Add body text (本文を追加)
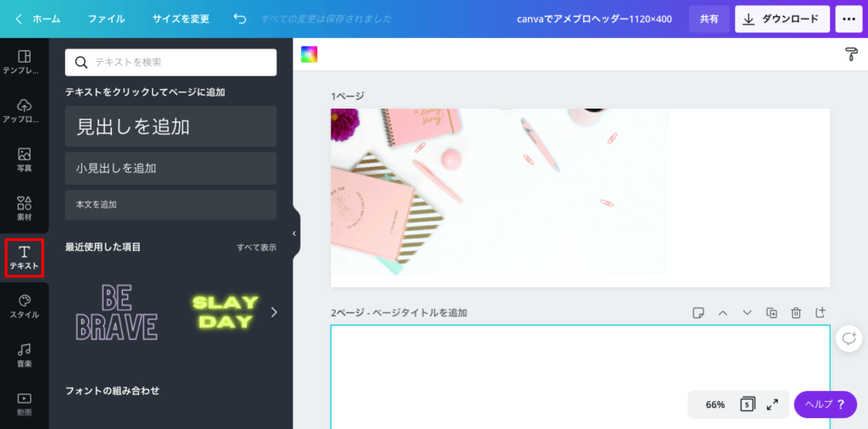This screenshot has height=429, width=868. click(171, 205)
